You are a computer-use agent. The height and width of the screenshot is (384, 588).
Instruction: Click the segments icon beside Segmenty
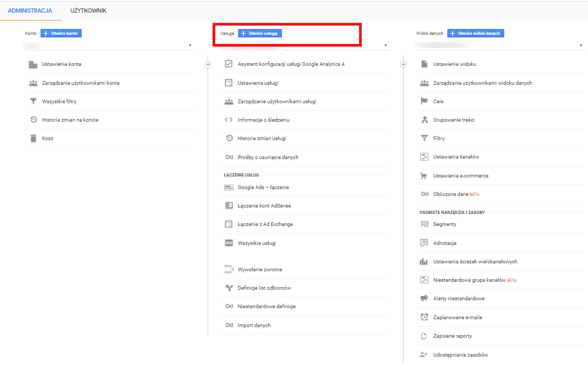pos(425,224)
